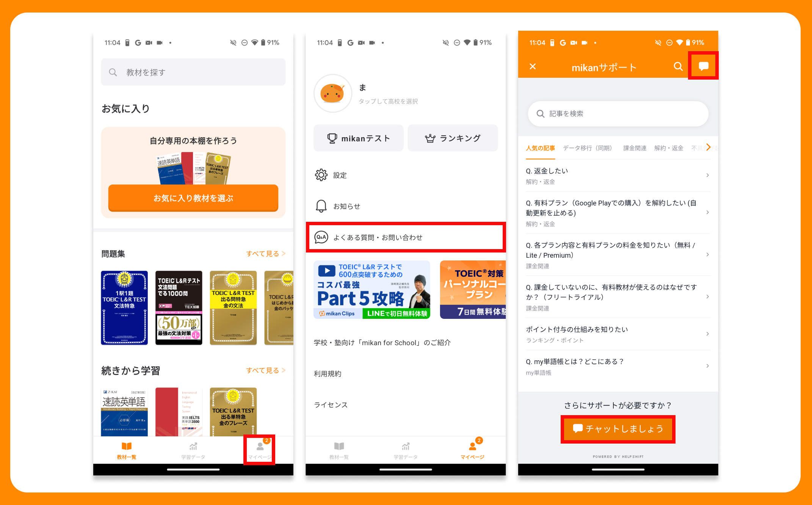Open the マイページ tab on first screen
This screenshot has width=812, height=505.
click(260, 450)
